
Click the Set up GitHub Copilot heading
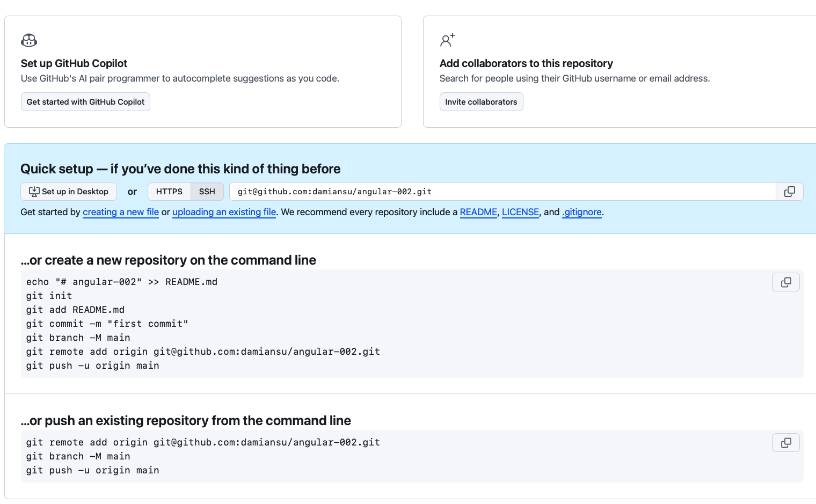74,63
